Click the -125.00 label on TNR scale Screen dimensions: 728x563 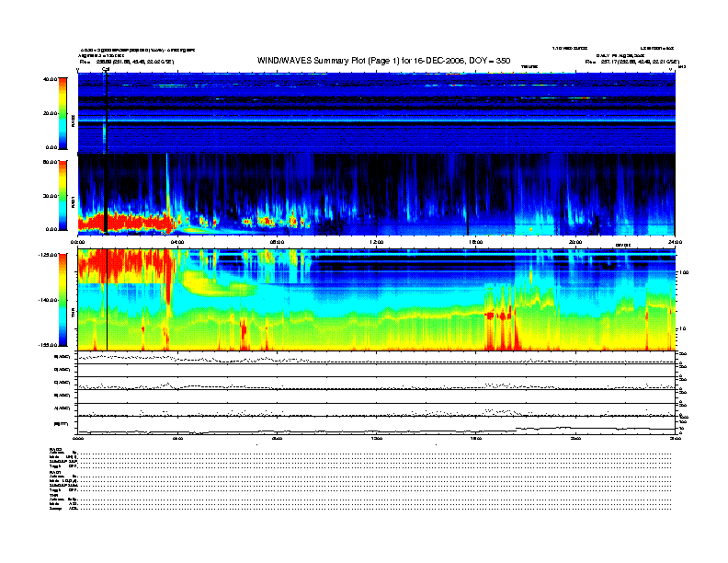48,255
